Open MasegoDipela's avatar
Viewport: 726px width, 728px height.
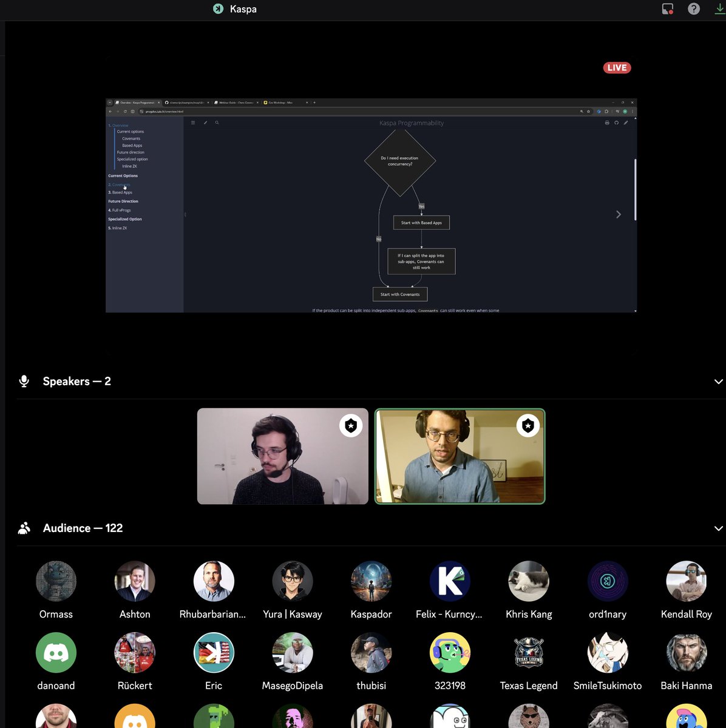(293, 653)
